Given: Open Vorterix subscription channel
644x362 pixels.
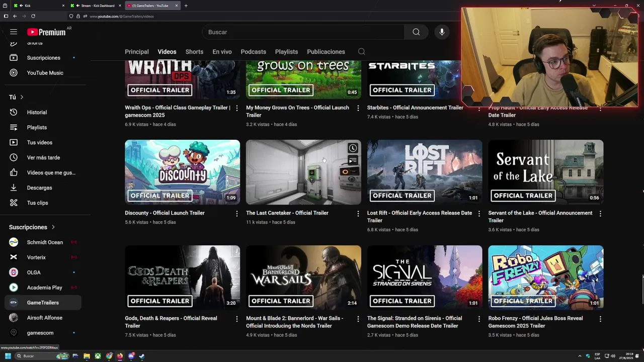Looking at the screenshot, I should pyautogui.click(x=43, y=257).
